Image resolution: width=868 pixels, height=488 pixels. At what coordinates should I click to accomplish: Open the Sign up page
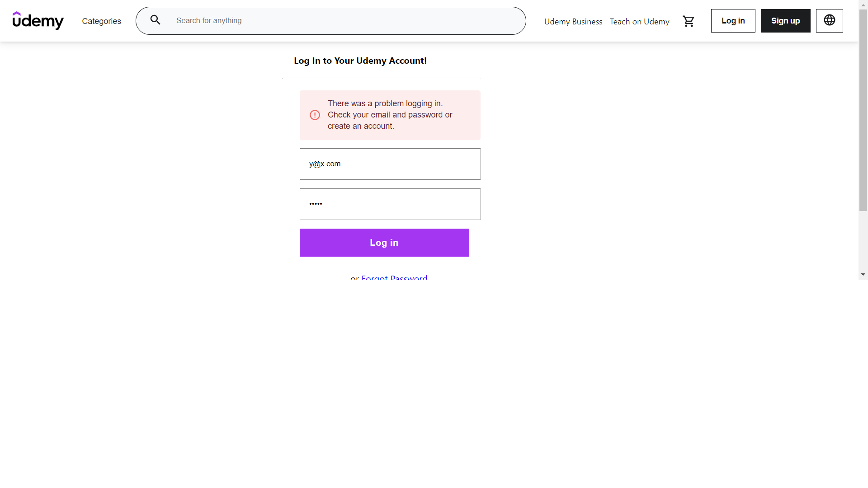tap(785, 20)
